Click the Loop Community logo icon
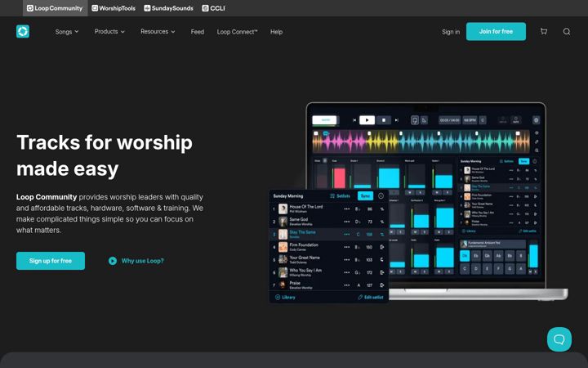The height and width of the screenshot is (368, 588). click(23, 32)
